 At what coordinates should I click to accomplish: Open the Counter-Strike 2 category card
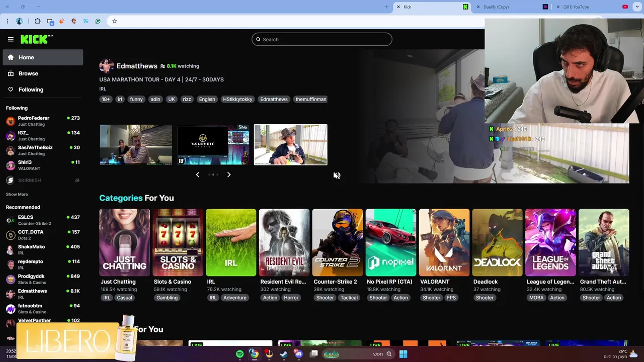pyautogui.click(x=338, y=243)
